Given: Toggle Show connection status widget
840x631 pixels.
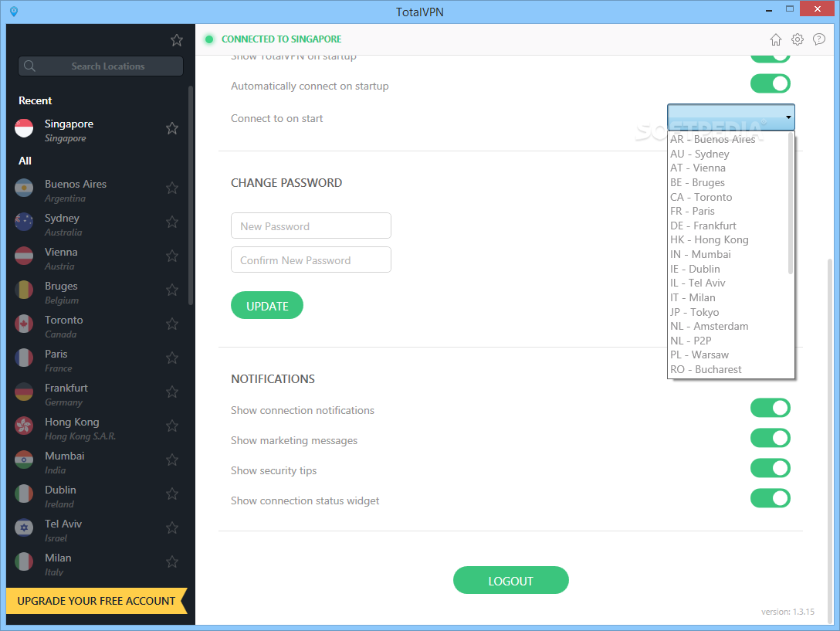Looking at the screenshot, I should click(771, 498).
